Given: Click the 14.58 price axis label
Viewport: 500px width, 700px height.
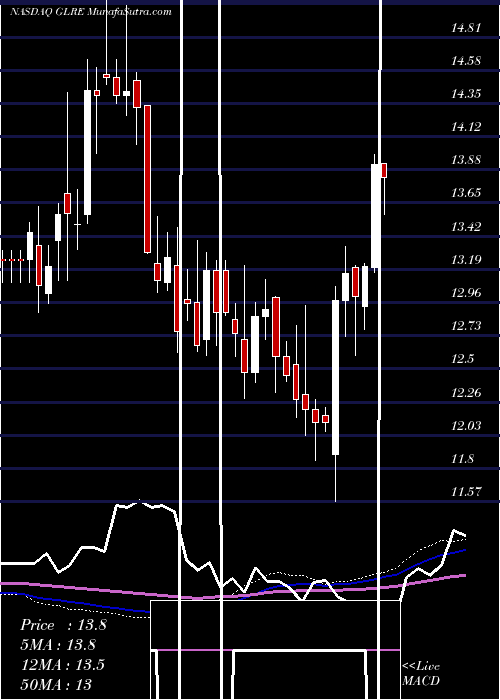Looking at the screenshot, I should click(466, 61).
